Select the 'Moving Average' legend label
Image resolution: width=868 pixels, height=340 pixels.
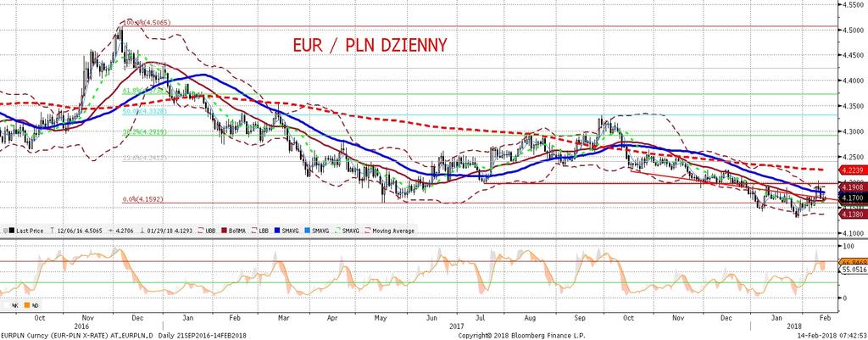coord(392,231)
